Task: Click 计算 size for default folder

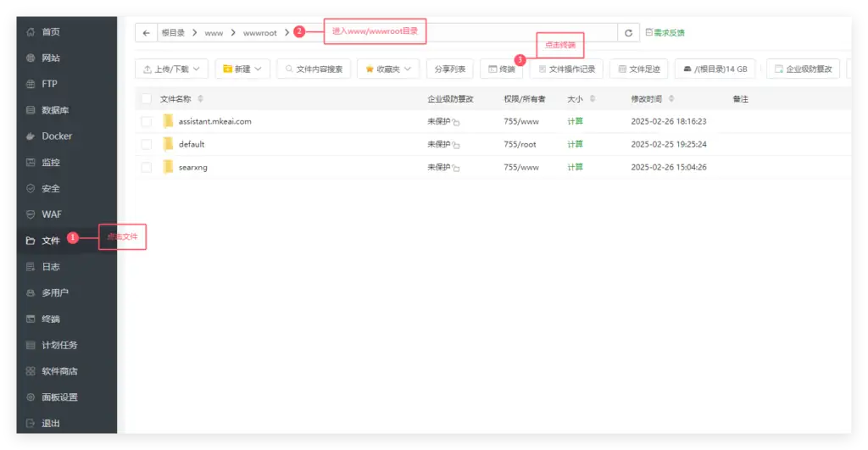Action: coord(576,144)
